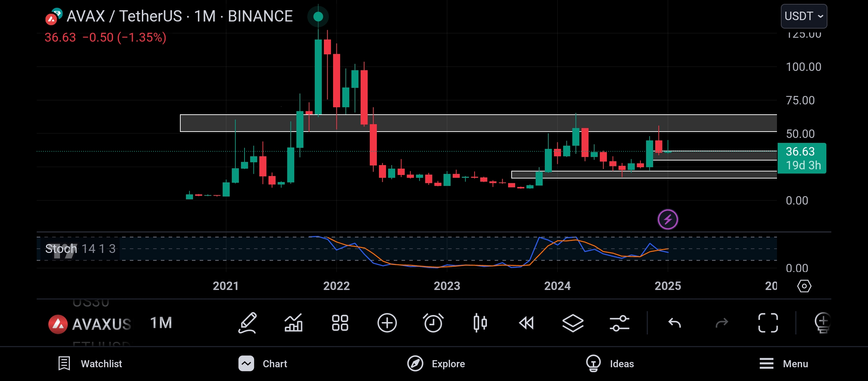
Task: Tap the AVAX / TetherUS chart title
Action: click(180, 16)
